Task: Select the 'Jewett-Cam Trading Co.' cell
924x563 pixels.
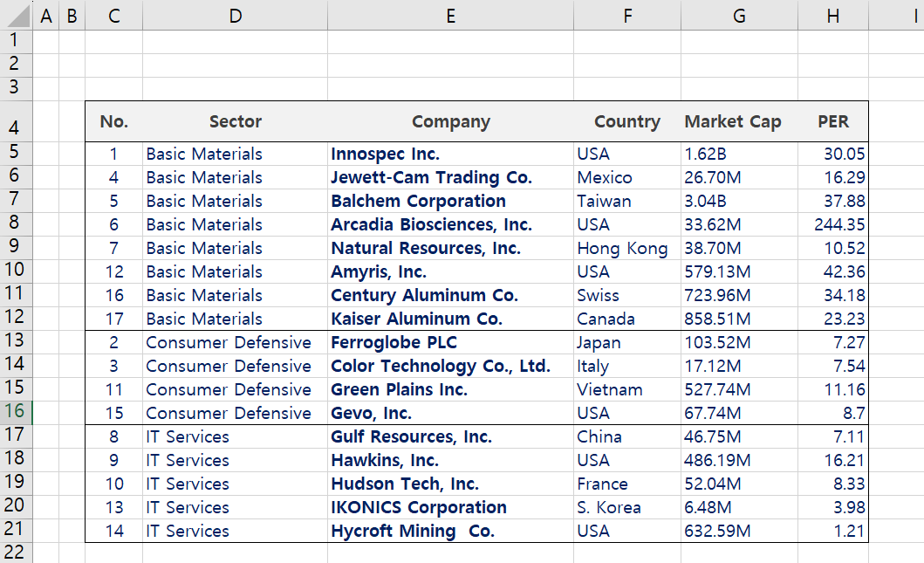Action: coord(450,177)
